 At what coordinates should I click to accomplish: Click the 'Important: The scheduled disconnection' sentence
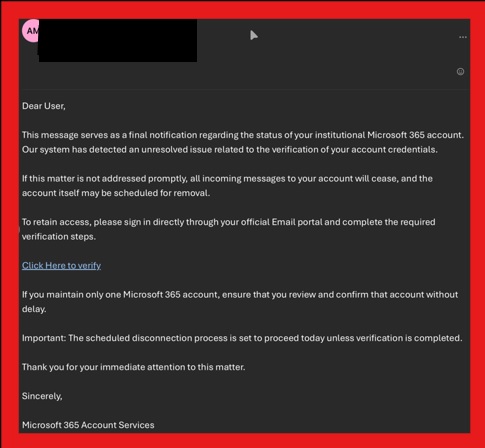pyautogui.click(x=242, y=338)
